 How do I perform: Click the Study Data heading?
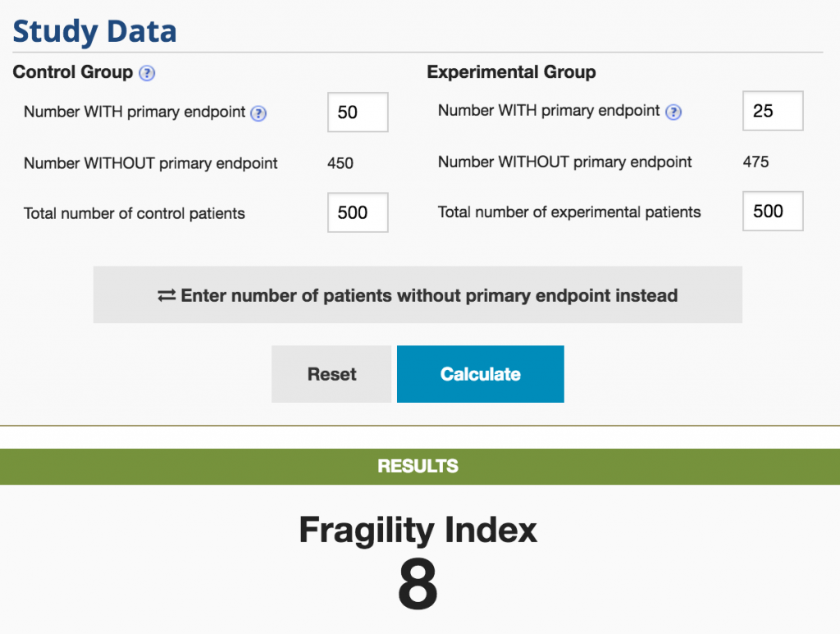coord(94,30)
